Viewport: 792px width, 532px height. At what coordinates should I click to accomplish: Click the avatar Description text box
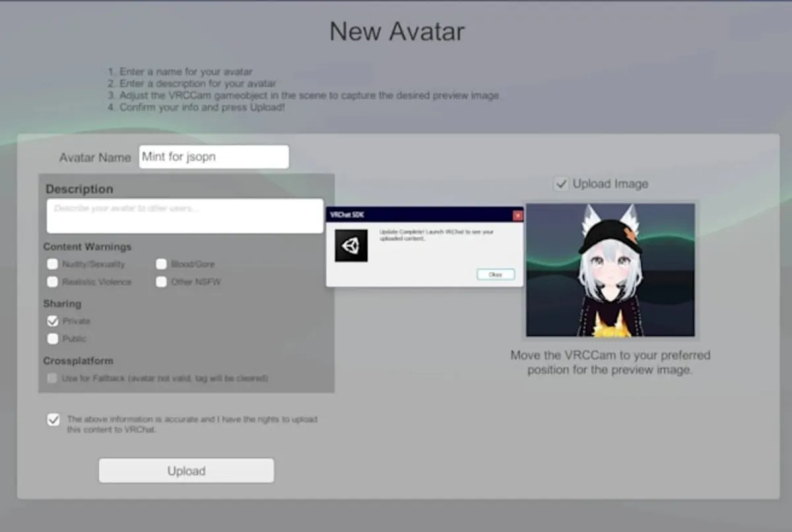click(185, 216)
